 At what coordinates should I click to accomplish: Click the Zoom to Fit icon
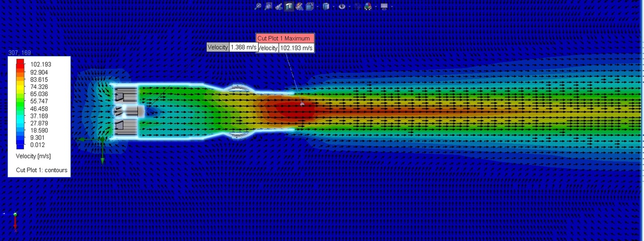[x=258, y=6]
